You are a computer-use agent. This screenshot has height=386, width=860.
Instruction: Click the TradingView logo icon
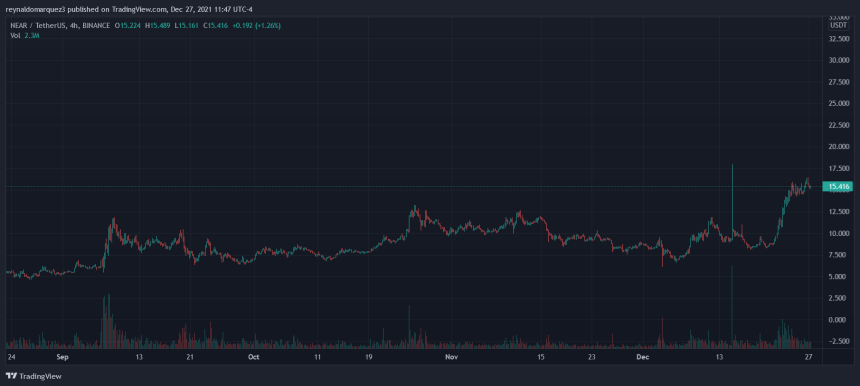point(11,376)
